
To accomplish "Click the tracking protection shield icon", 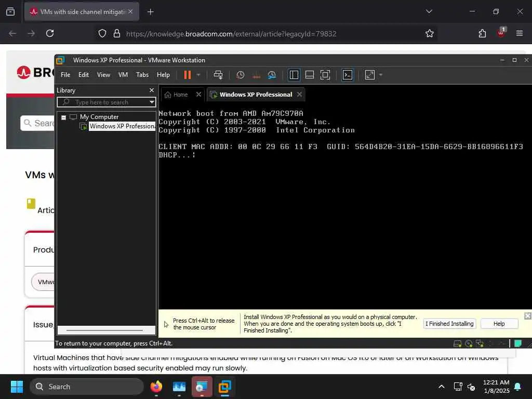I will pos(102,33).
